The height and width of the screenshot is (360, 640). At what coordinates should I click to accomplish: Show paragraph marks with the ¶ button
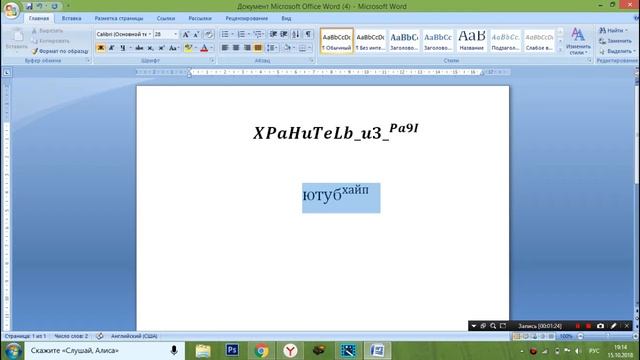click(308, 35)
